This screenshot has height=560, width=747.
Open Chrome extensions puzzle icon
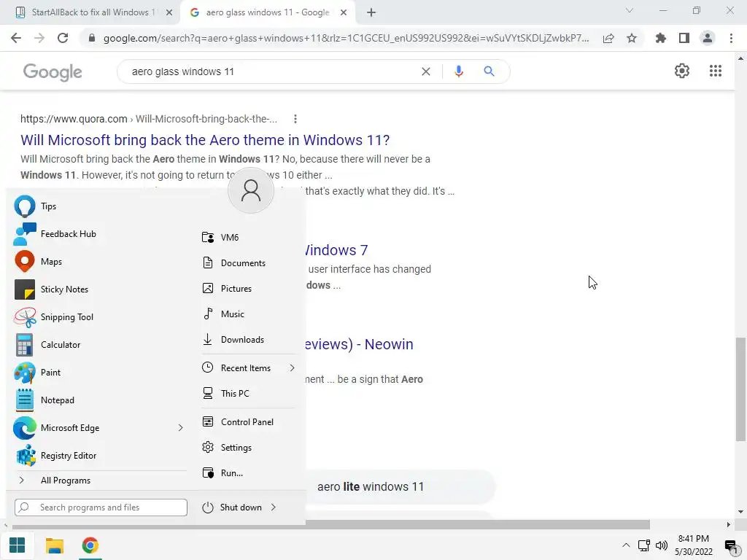click(x=661, y=38)
